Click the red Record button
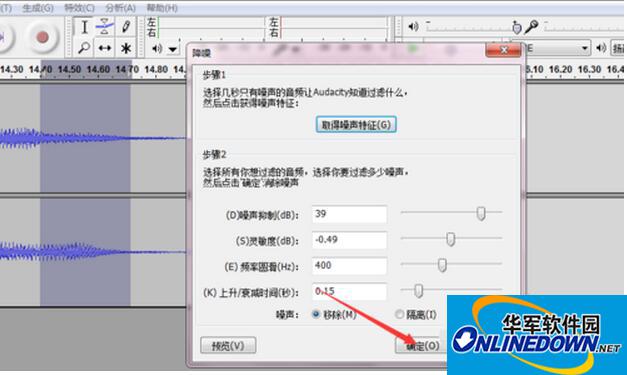The width and height of the screenshot is (627, 375). click(42, 37)
